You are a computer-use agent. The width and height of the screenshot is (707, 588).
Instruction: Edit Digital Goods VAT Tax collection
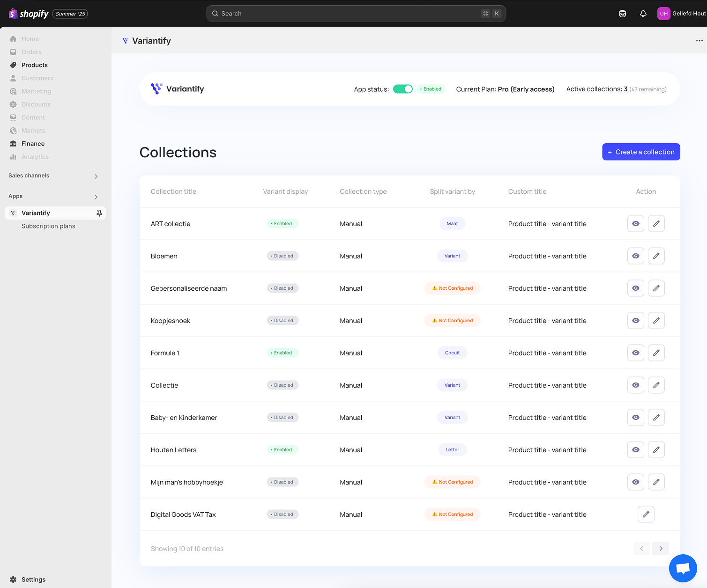[x=646, y=514]
